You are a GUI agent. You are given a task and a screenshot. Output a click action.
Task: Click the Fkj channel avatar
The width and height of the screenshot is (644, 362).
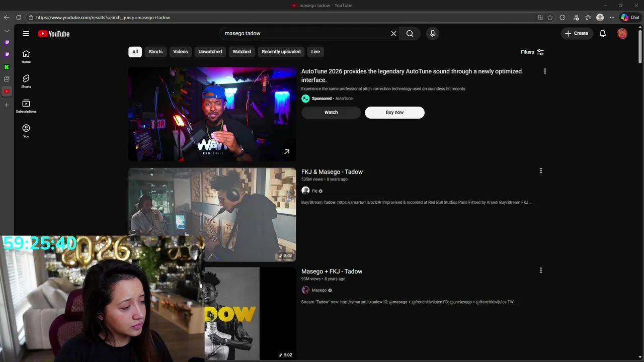(x=305, y=191)
